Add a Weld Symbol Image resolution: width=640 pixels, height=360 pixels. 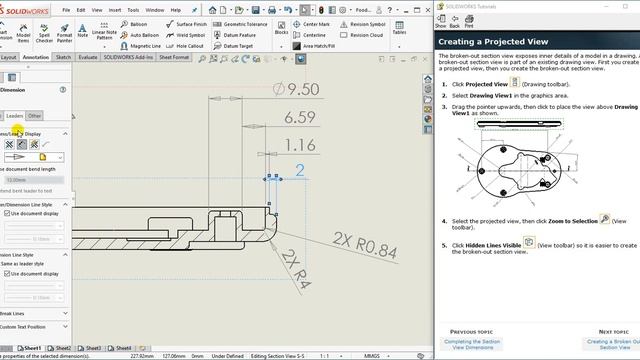click(x=185, y=35)
